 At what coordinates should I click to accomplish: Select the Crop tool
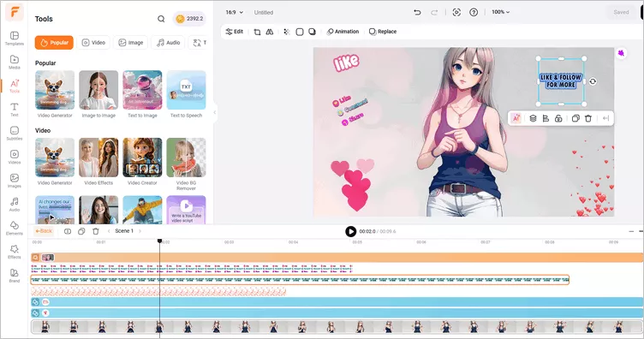(257, 32)
